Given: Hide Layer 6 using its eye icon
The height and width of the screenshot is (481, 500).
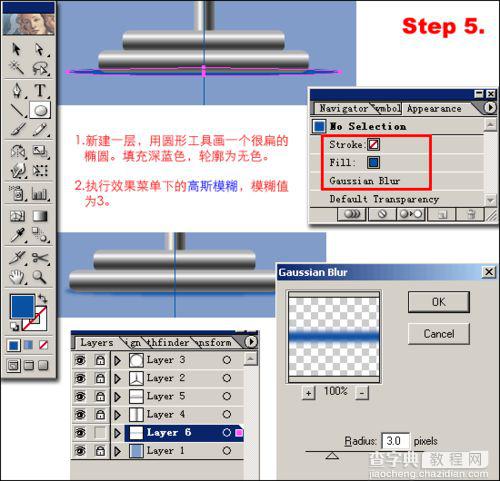Looking at the screenshot, I should [x=80, y=432].
